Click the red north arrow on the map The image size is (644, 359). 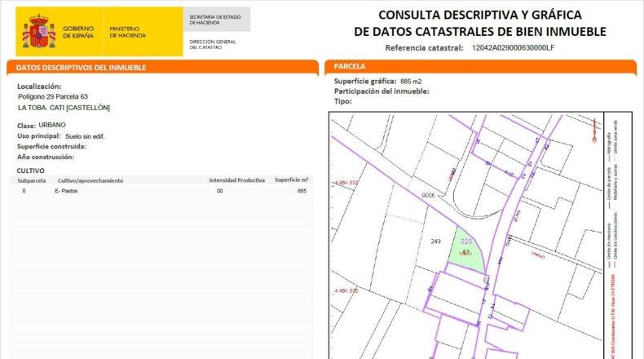pos(595,130)
